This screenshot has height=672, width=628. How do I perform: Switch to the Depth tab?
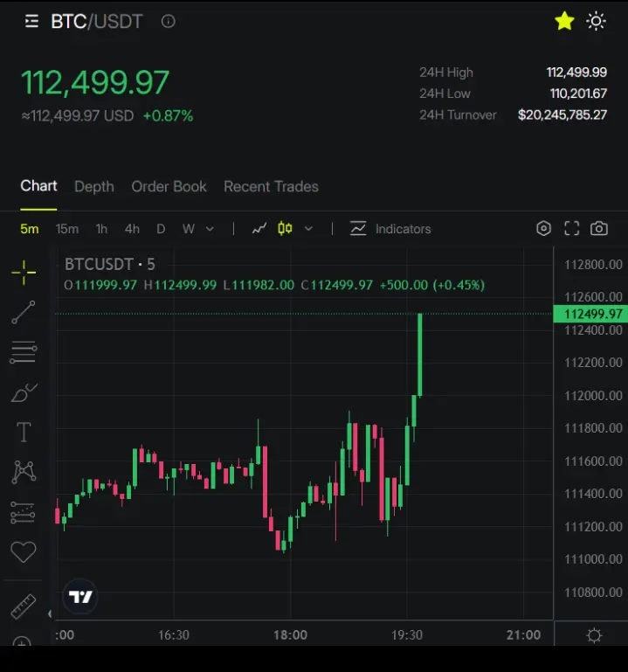click(x=94, y=186)
